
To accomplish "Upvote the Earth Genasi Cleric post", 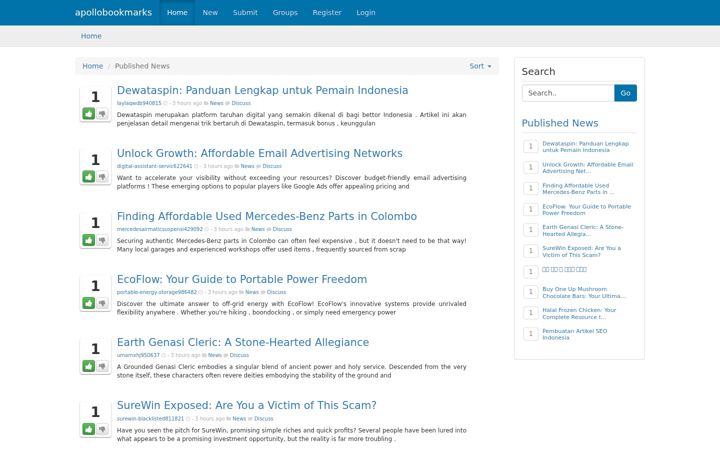I will (x=89, y=366).
